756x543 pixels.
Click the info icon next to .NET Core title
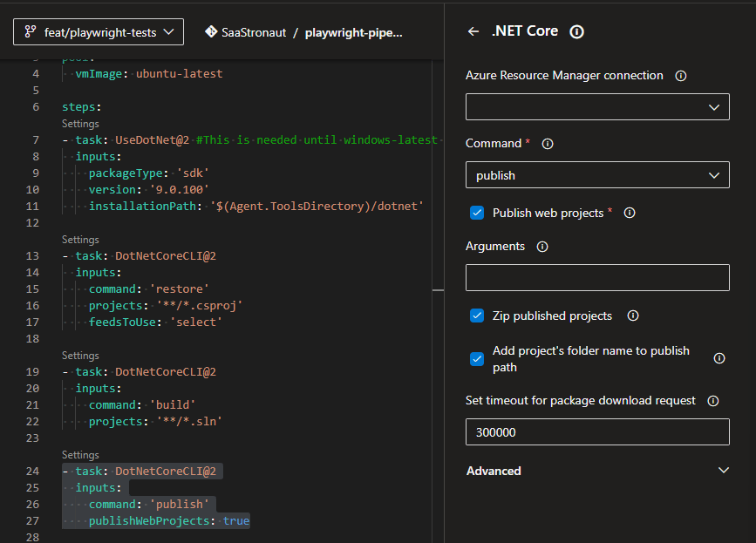click(576, 31)
